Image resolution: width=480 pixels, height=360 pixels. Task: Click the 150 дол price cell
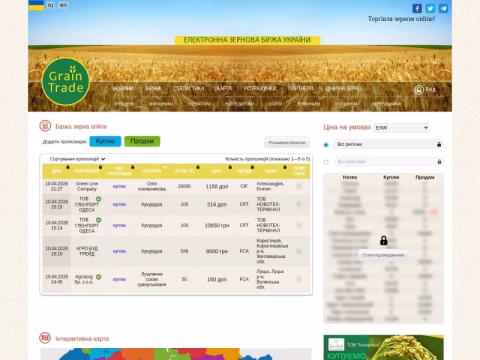tap(217, 279)
